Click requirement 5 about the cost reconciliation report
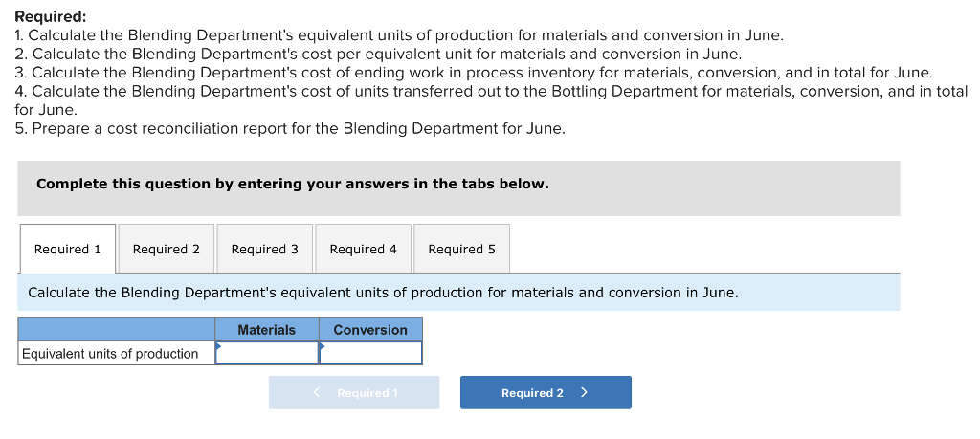Image resolution: width=980 pixels, height=439 pixels. click(290, 128)
